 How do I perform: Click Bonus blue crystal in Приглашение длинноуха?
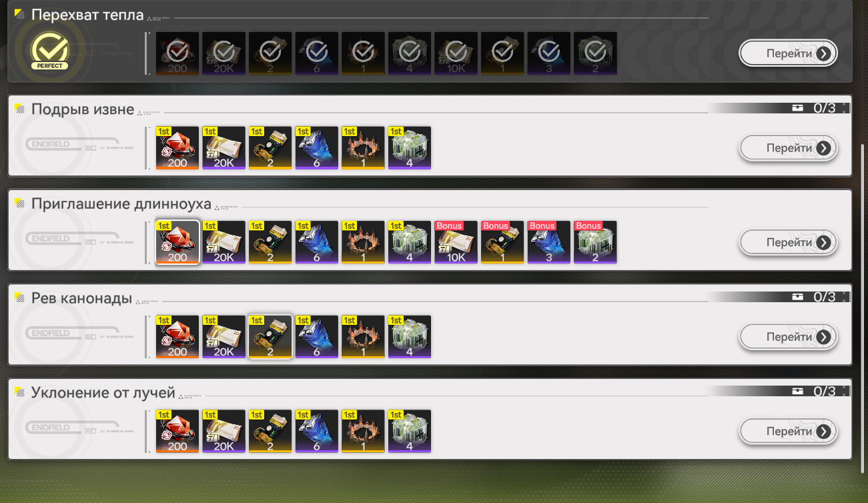pyautogui.click(x=549, y=242)
